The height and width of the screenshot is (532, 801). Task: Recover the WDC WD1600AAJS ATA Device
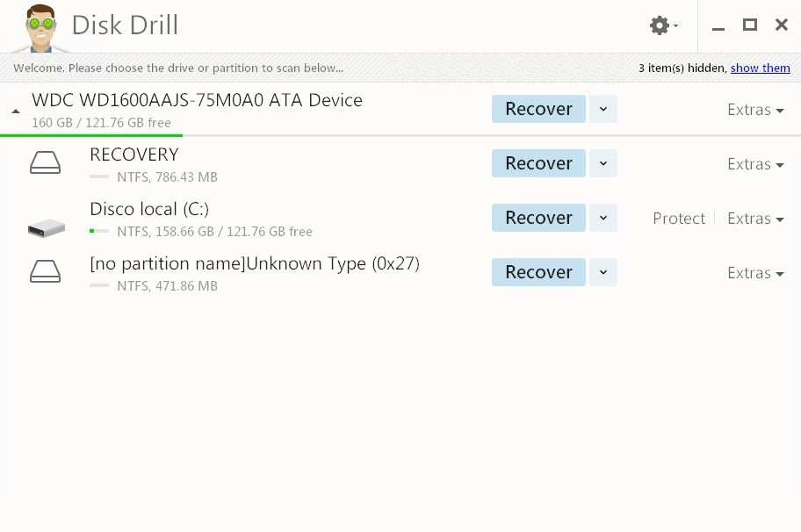point(538,109)
